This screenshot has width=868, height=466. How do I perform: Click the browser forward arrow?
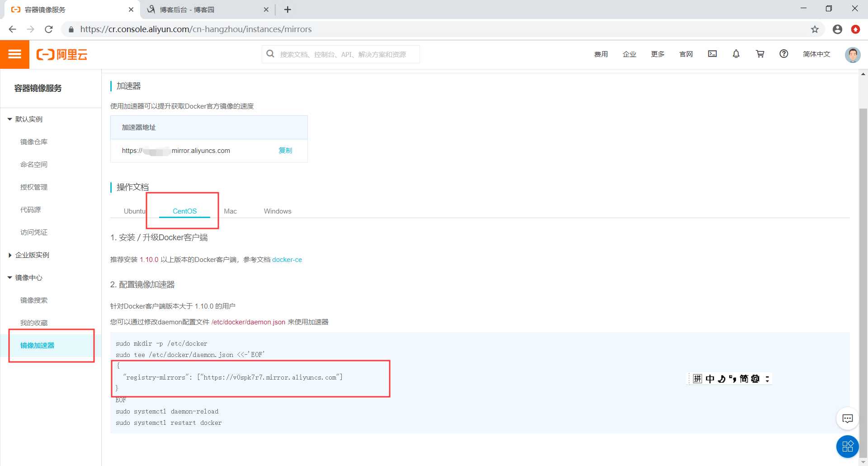coord(30,29)
